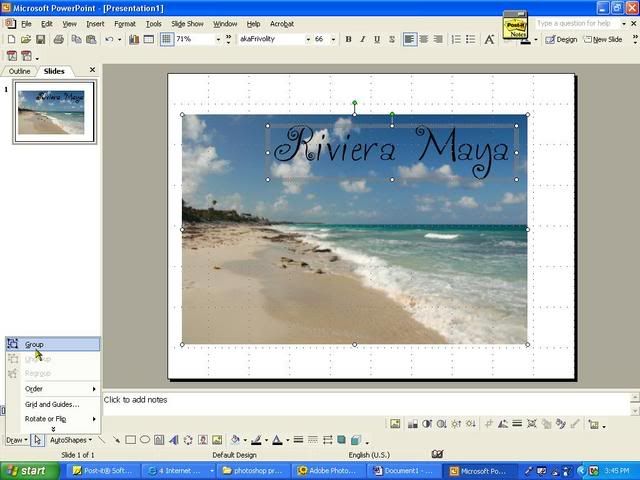640x480 pixels.
Task: Select Group from the Draw menu
Action: point(53,344)
